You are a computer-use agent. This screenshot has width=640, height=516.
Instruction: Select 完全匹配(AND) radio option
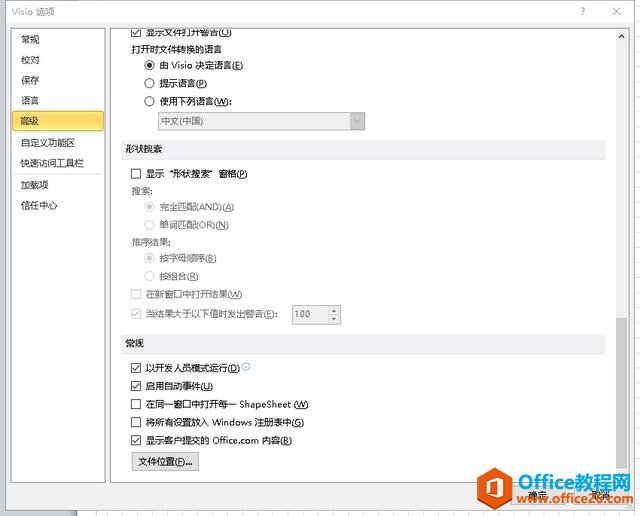point(149,207)
